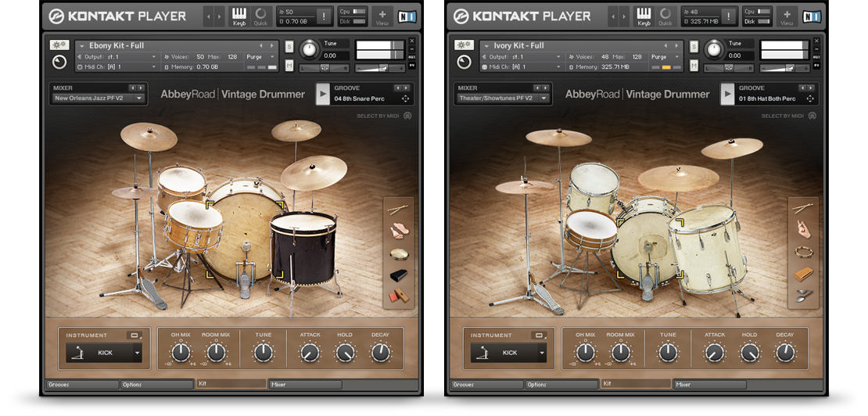868x416 pixels.
Task: Adjust pan L-R slider on Ivory Kit header
Action: (x=729, y=68)
